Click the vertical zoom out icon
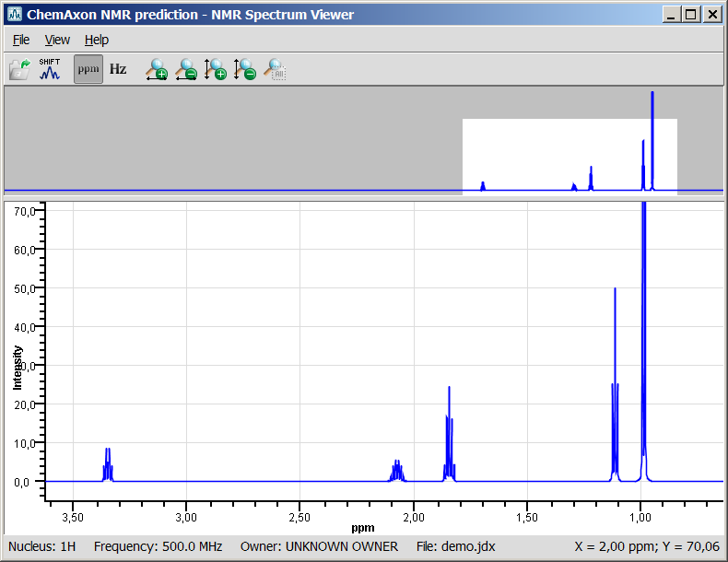This screenshot has width=728, height=562. 245,69
